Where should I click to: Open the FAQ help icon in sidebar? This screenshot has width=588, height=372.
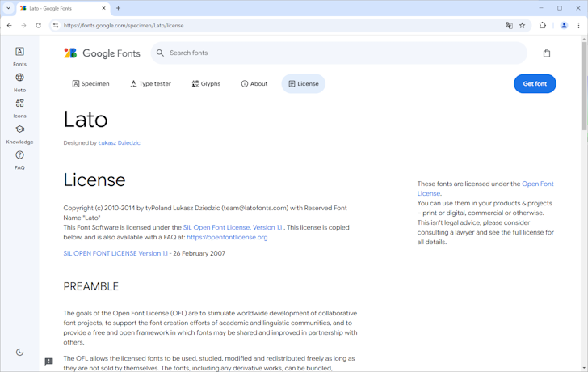(19, 155)
